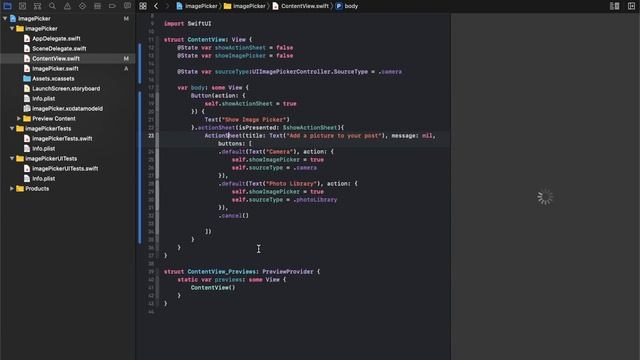This screenshot has width=640, height=360.
Task: Open the editor options icon
Action: tap(614, 6)
